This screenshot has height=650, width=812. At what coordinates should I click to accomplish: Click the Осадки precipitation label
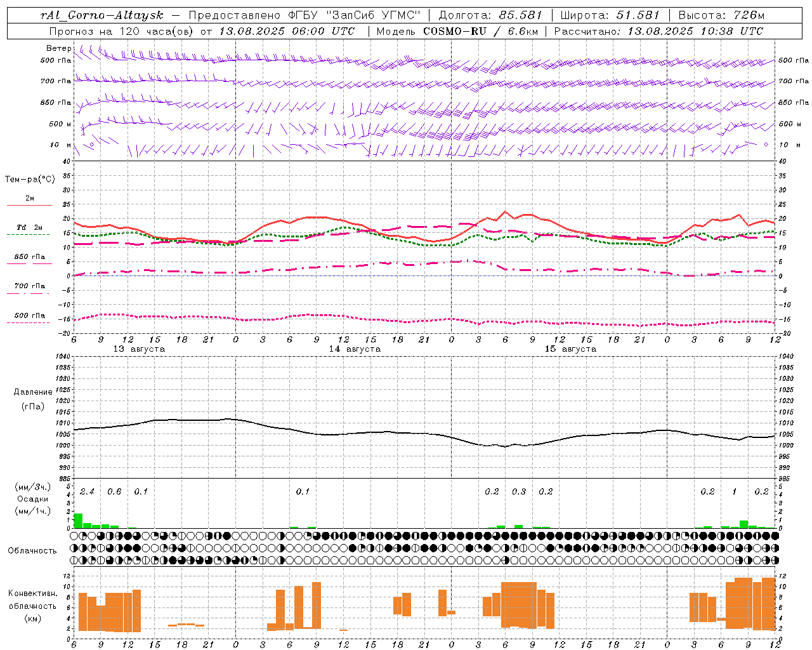(33, 499)
